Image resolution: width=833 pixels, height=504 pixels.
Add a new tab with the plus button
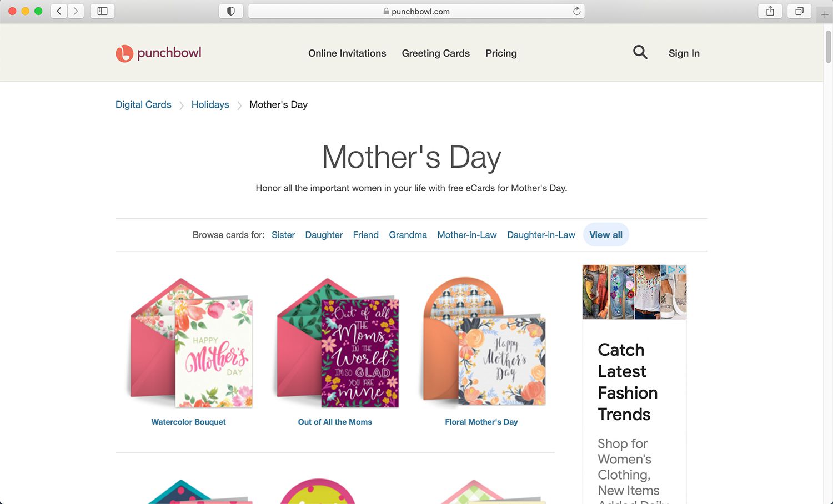[825, 14]
